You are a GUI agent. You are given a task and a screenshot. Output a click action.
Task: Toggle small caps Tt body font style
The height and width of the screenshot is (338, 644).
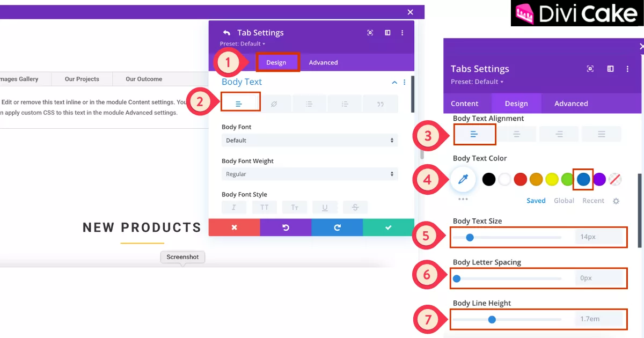tap(295, 208)
